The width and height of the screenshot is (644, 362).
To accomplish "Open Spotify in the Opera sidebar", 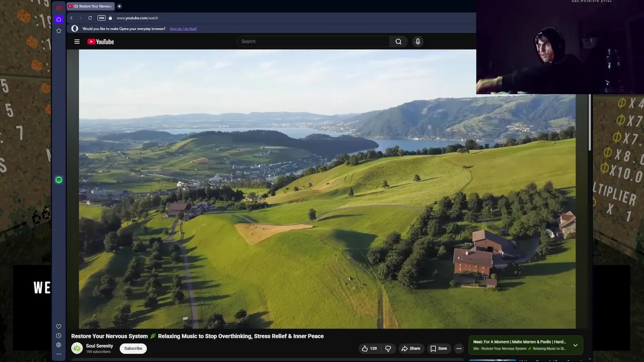I will 59,180.
